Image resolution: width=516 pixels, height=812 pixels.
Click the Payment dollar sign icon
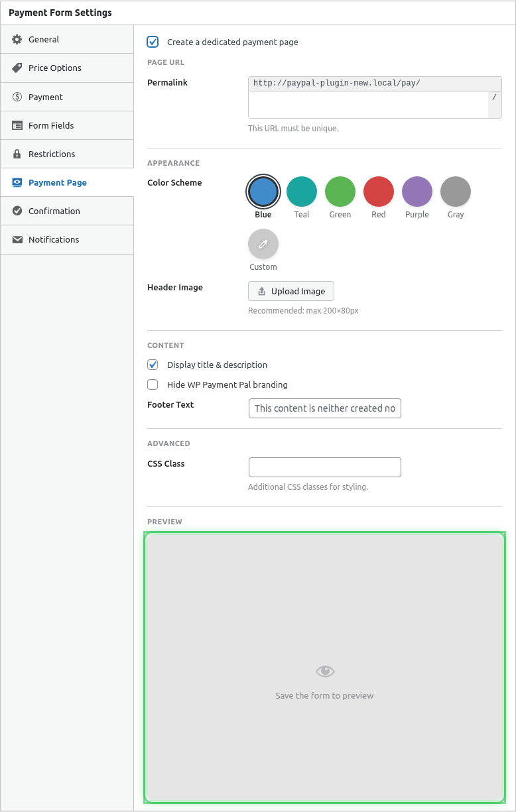pyautogui.click(x=18, y=96)
